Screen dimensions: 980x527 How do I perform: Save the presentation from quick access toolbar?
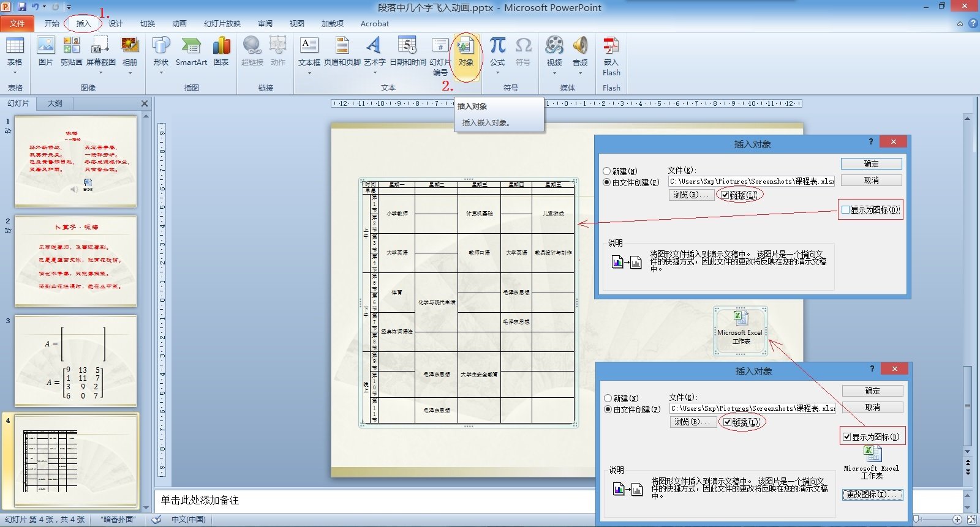tap(22, 7)
